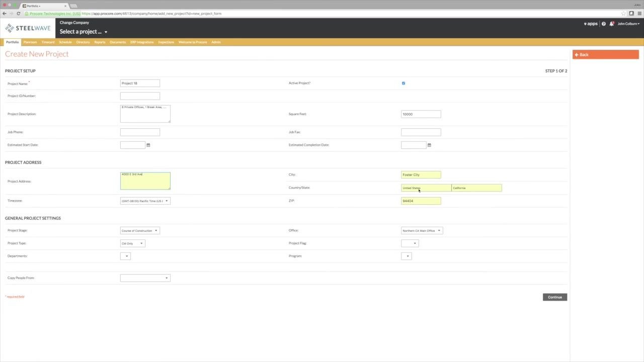Open the Estimated Start Date calendar picker
This screenshot has width=644, height=362.
(148, 145)
